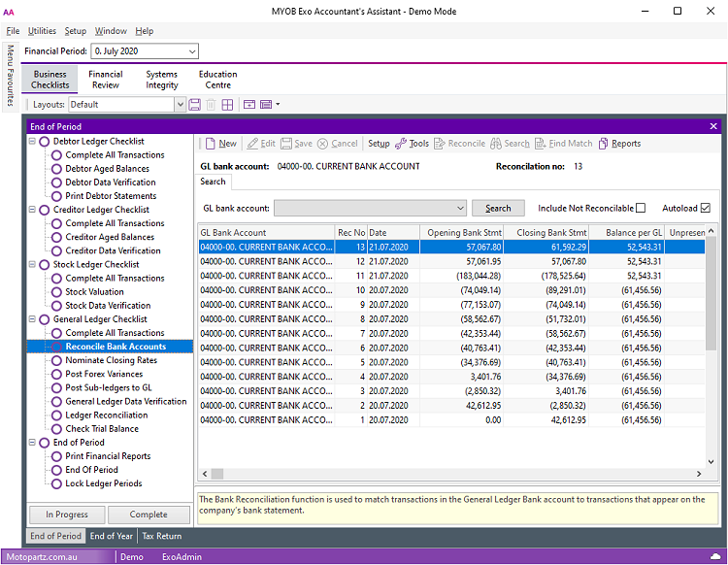The height and width of the screenshot is (565, 728).
Task: Open the File menu
Action: (x=13, y=31)
